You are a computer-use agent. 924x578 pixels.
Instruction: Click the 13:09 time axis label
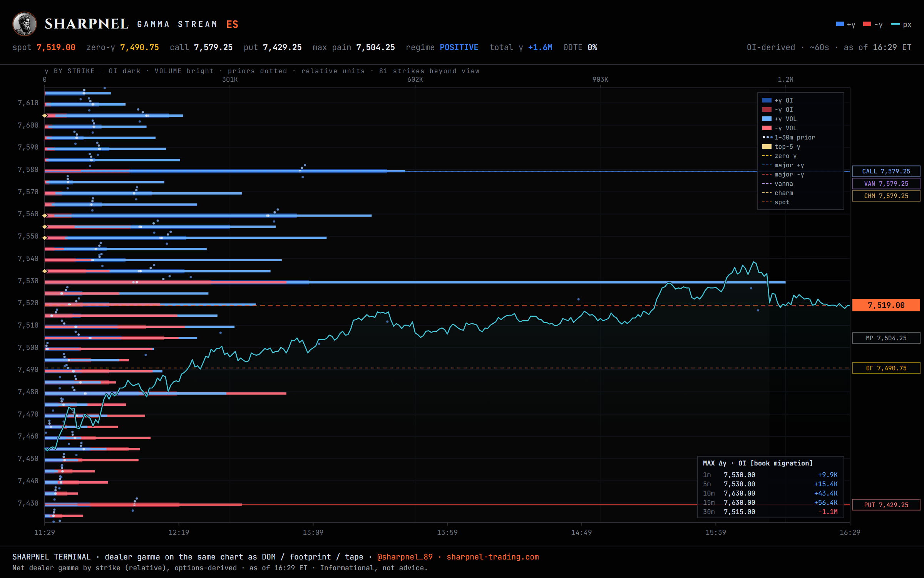click(x=313, y=533)
